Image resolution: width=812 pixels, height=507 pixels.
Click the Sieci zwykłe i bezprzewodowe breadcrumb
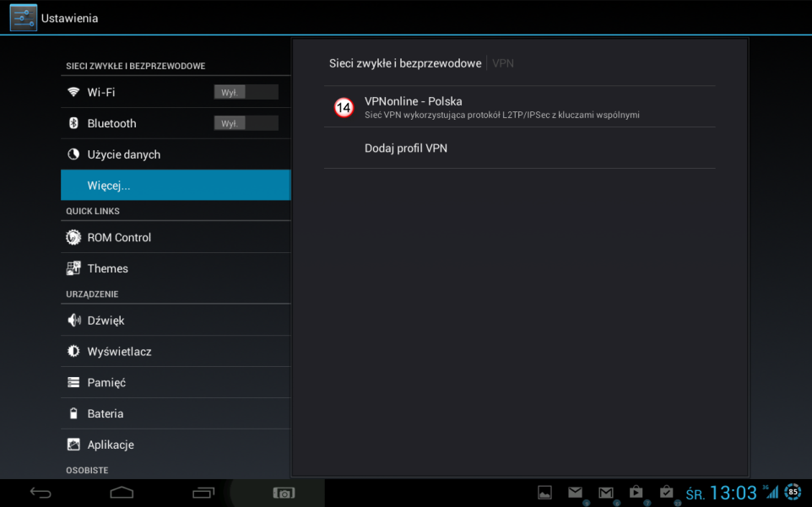tap(405, 63)
